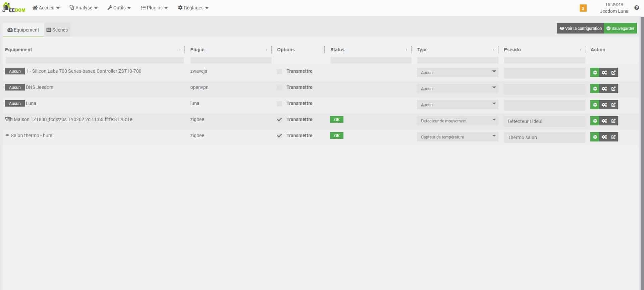Open Type dropdown for Luna

tap(458, 105)
